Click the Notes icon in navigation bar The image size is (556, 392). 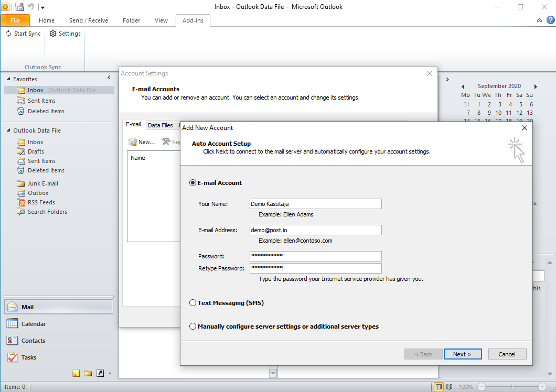pos(76,373)
